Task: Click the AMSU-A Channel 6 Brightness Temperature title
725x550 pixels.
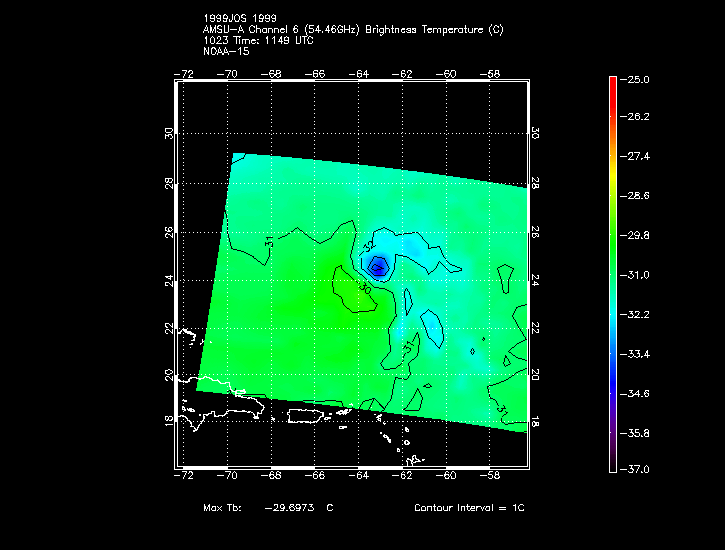Action: [353, 30]
